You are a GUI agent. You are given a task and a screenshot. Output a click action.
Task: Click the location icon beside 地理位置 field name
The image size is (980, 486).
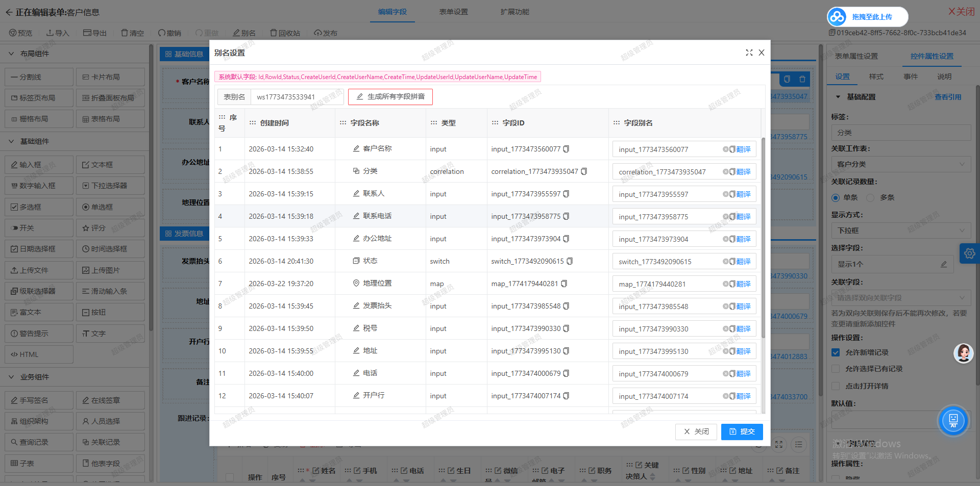pyautogui.click(x=356, y=283)
